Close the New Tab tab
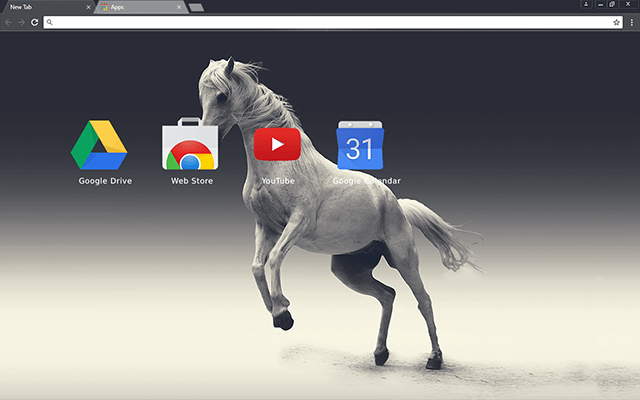 [x=88, y=7]
